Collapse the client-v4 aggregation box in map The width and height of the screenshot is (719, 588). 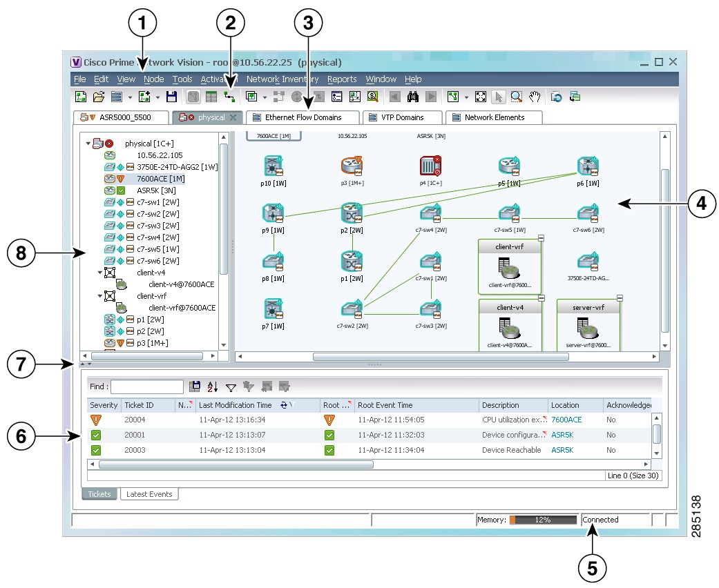pyautogui.click(x=541, y=298)
